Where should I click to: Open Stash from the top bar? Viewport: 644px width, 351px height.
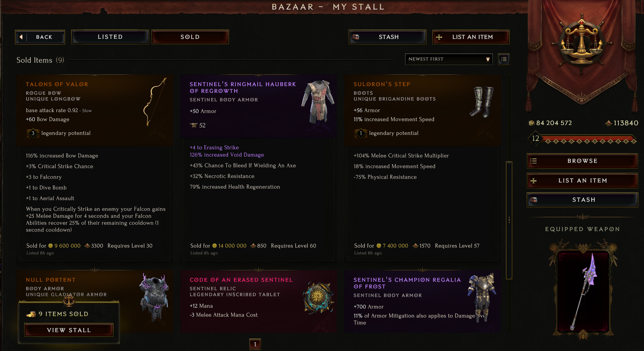[387, 37]
